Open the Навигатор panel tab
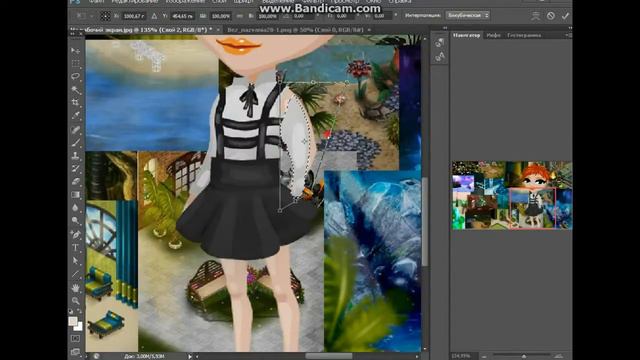The image size is (640, 360). point(467,36)
